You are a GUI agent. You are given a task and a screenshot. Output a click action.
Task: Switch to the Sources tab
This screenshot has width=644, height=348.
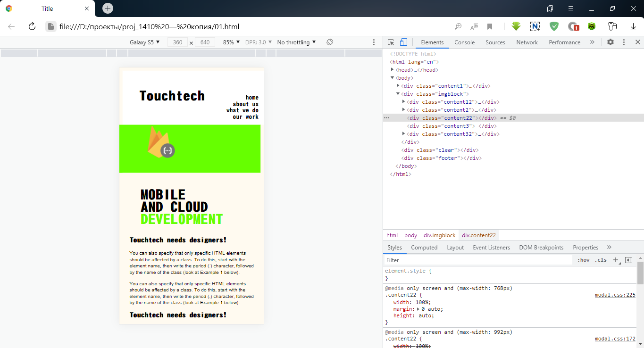tap(495, 42)
